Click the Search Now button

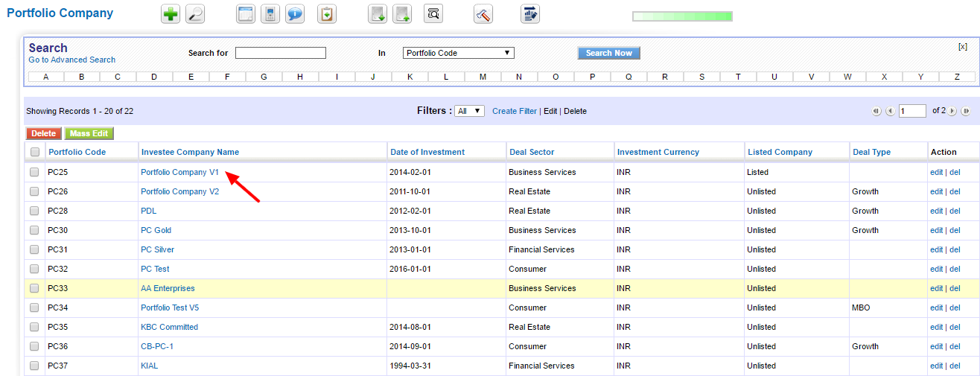tap(609, 53)
